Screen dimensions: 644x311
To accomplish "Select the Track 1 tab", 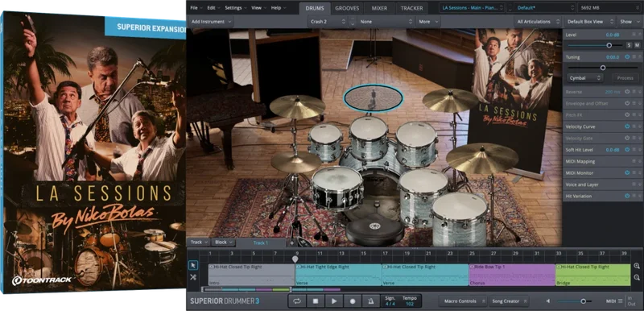I will point(261,243).
